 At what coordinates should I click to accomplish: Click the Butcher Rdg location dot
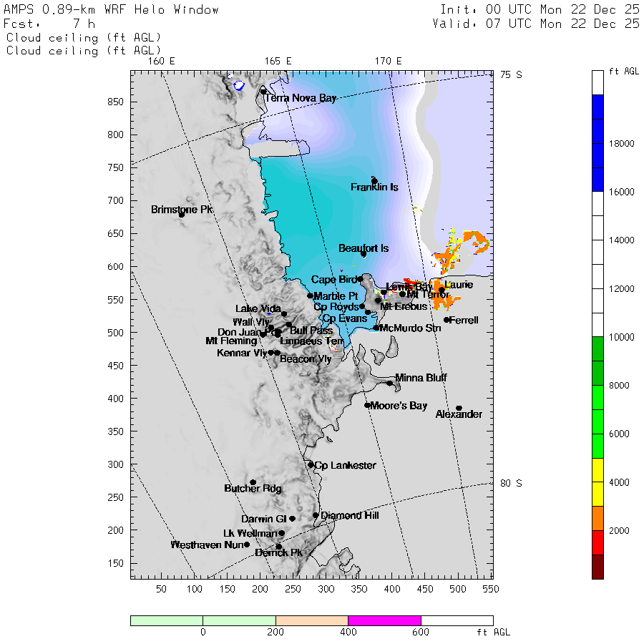[x=253, y=482]
